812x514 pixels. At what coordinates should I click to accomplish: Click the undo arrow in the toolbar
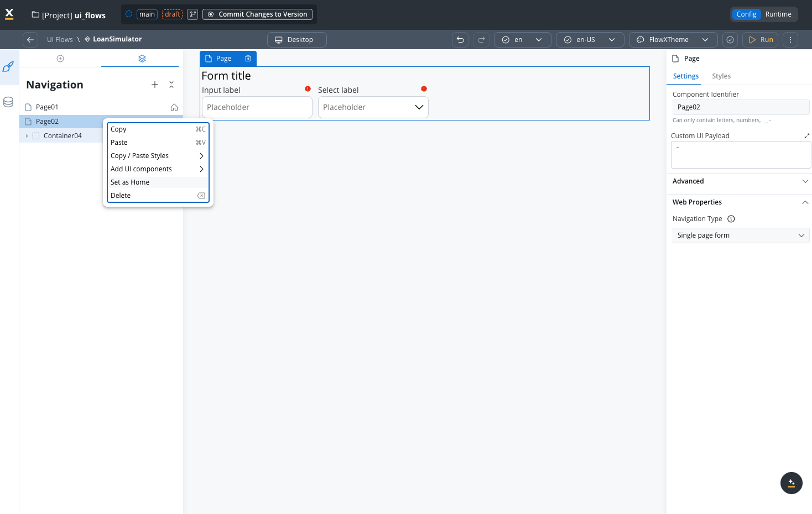(x=460, y=40)
